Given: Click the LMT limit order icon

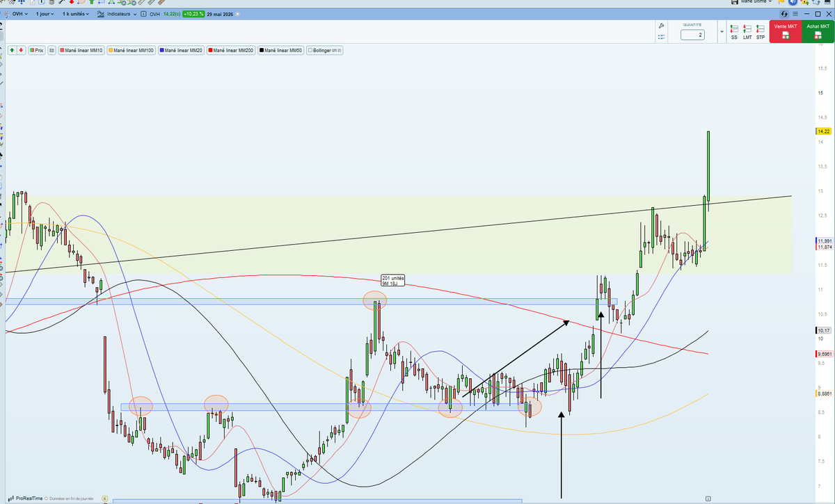Looking at the screenshot, I should tap(747, 33).
